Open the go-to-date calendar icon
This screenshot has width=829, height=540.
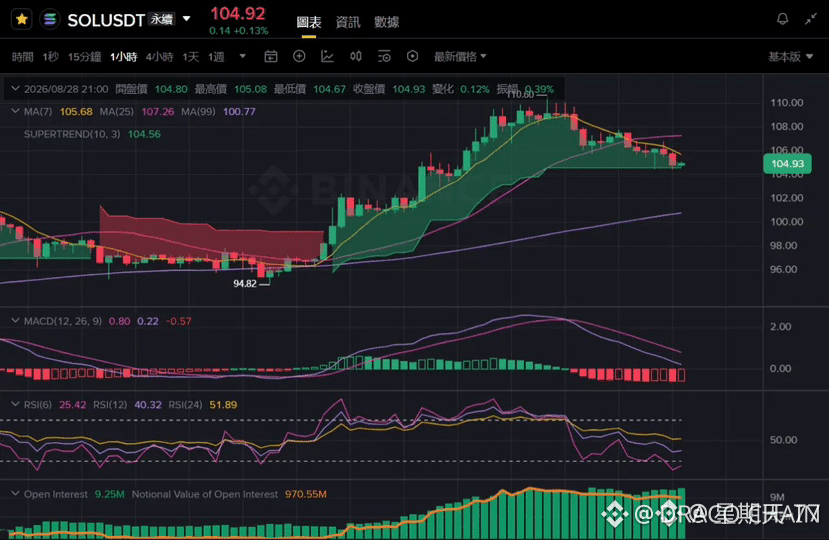[x=271, y=56]
